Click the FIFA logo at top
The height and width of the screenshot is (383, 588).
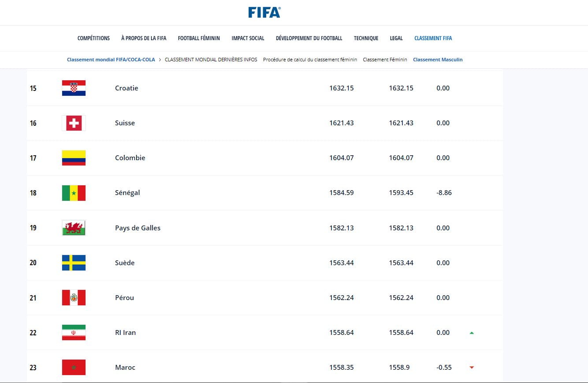tap(264, 12)
